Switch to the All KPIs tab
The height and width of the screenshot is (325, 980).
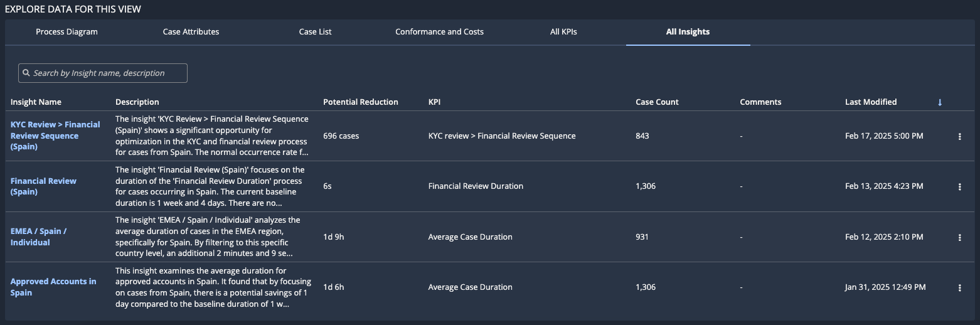click(x=563, y=31)
